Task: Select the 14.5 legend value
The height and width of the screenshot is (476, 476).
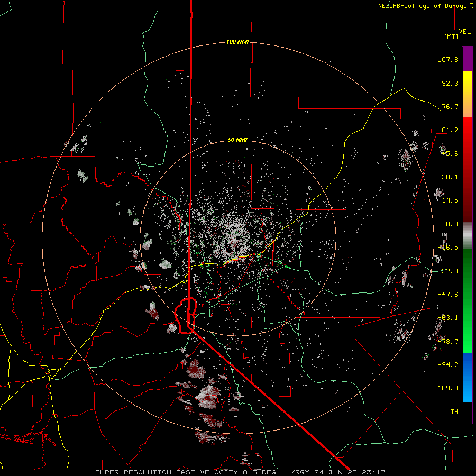Action: click(x=450, y=200)
